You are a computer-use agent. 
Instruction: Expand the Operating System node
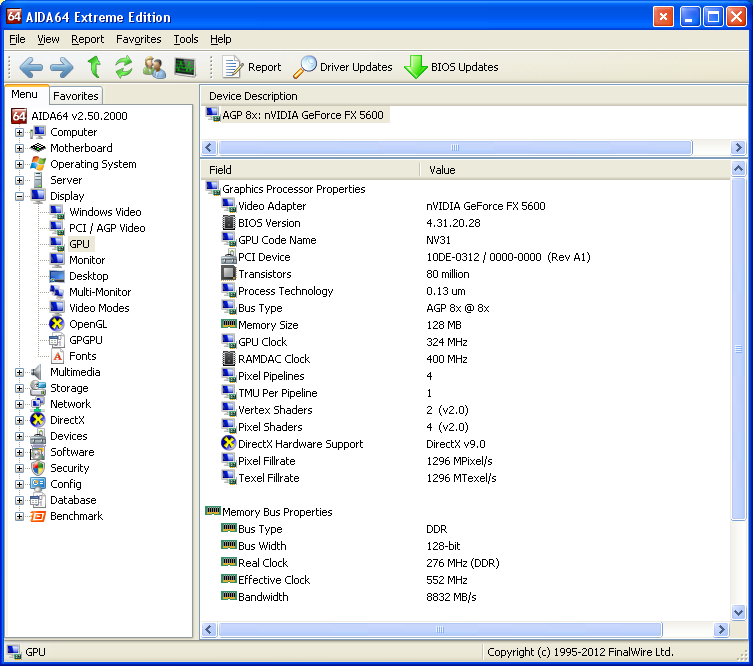19,164
